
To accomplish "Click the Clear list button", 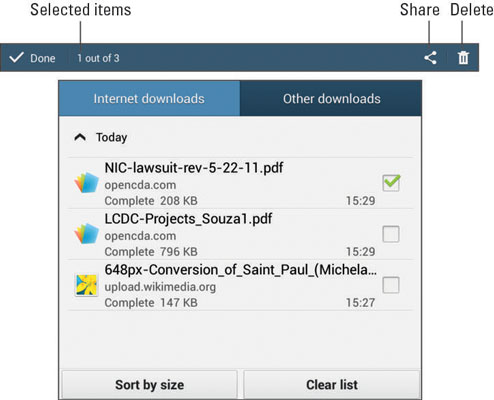I will 332,385.
